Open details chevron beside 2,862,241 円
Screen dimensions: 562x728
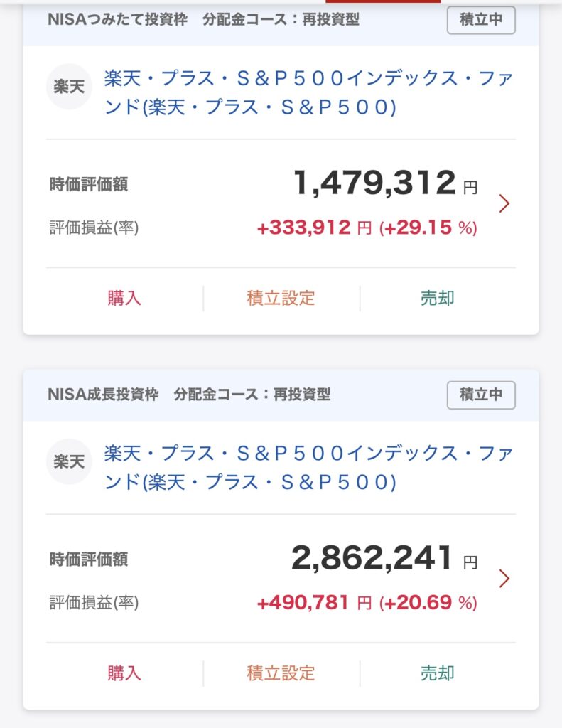tap(504, 578)
